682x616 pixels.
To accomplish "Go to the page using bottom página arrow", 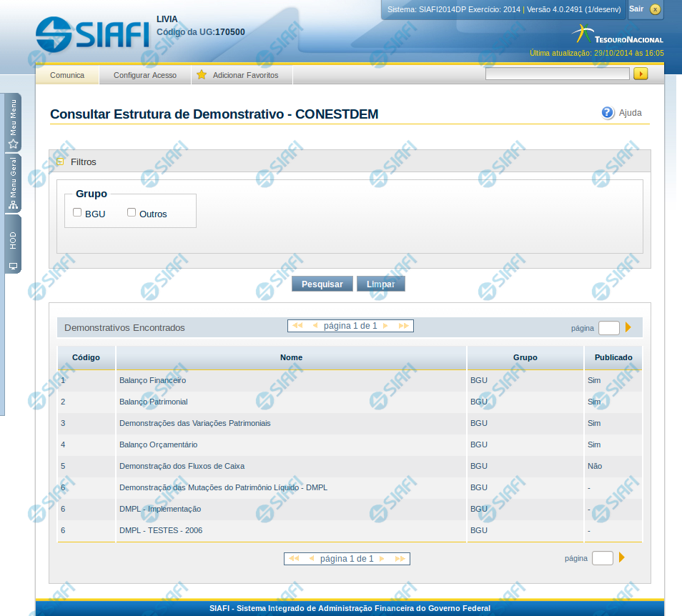I will click(622, 558).
